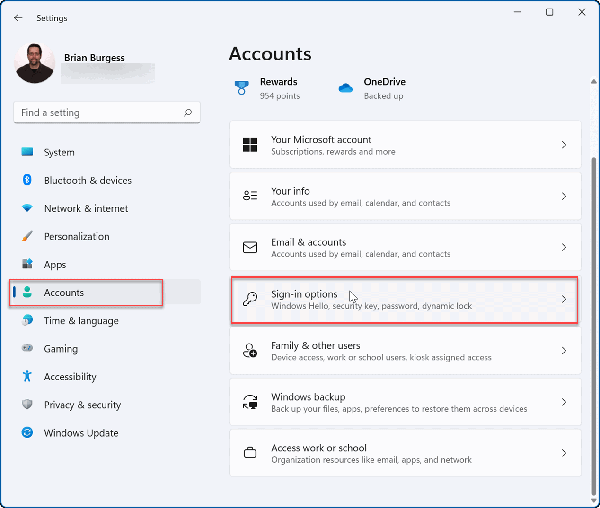This screenshot has width=600, height=508.
Task: Go to Network & internet settings
Action: point(107,208)
